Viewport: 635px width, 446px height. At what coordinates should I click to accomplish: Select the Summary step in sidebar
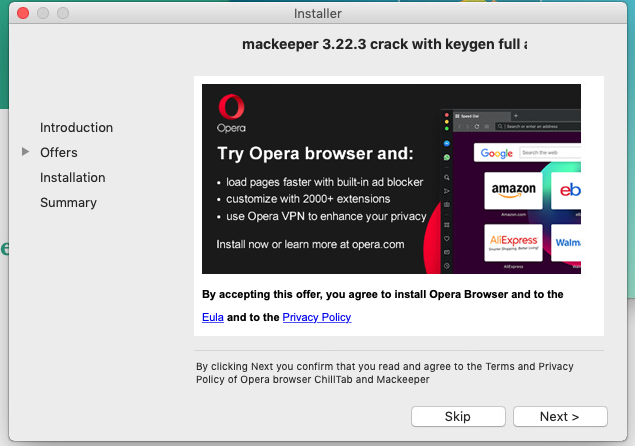[68, 203]
